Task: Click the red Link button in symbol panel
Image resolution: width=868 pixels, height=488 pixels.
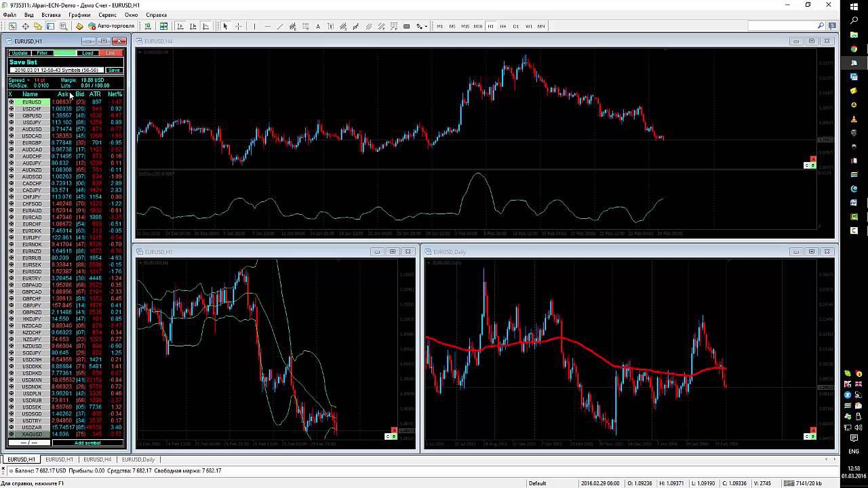Action: [111, 53]
